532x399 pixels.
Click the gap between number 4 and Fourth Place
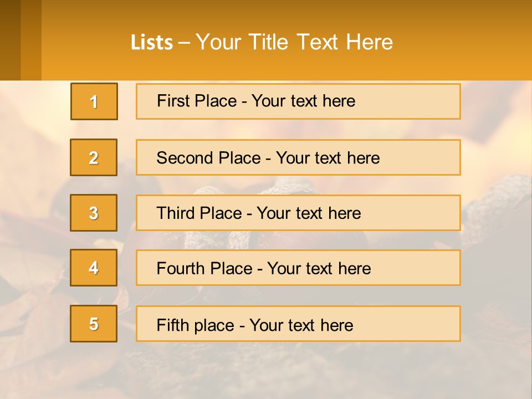click(x=126, y=268)
